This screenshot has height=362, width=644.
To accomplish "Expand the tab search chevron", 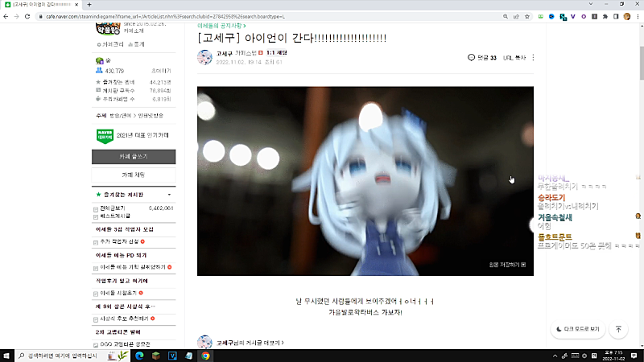I will (x=591, y=4).
